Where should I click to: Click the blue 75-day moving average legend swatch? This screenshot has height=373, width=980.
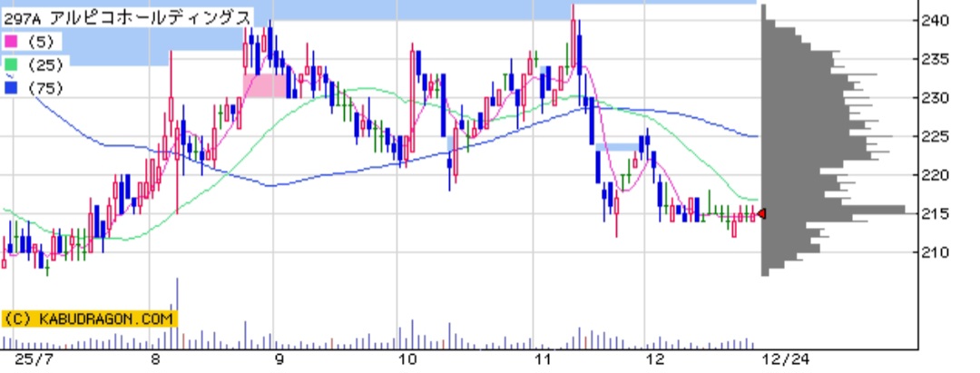pos(10,88)
